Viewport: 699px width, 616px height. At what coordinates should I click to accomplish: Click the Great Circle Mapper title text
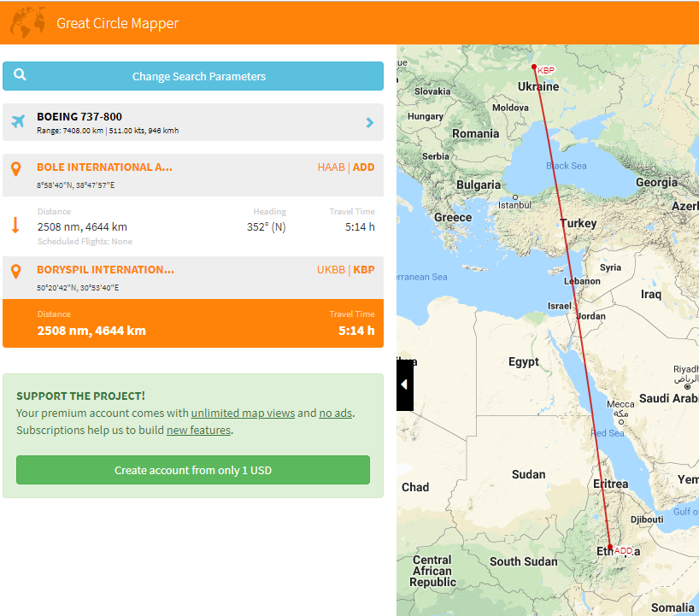(118, 23)
